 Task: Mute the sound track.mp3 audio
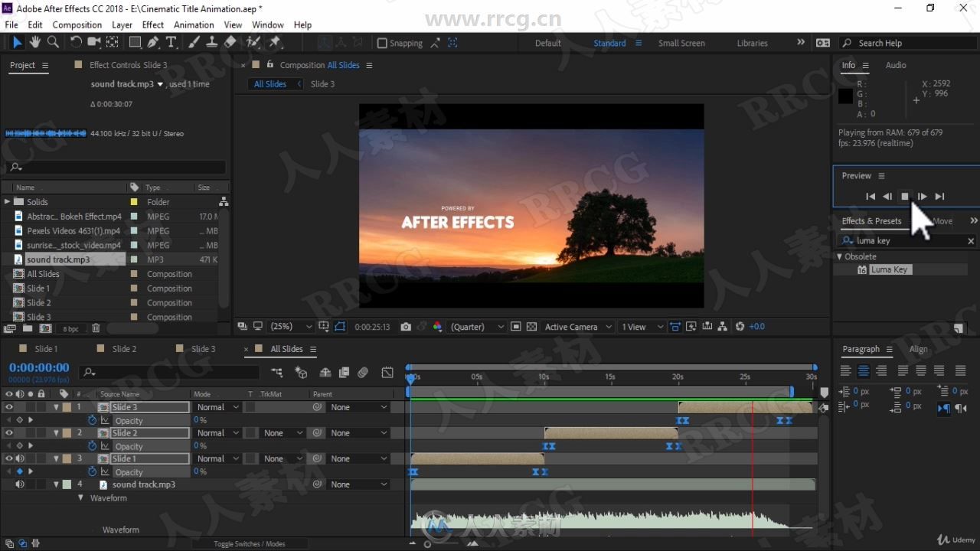[x=20, y=484]
